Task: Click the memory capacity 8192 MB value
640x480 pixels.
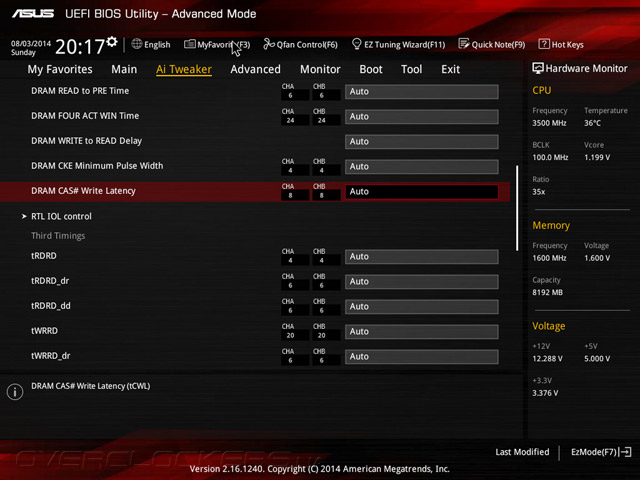Action: click(547, 293)
